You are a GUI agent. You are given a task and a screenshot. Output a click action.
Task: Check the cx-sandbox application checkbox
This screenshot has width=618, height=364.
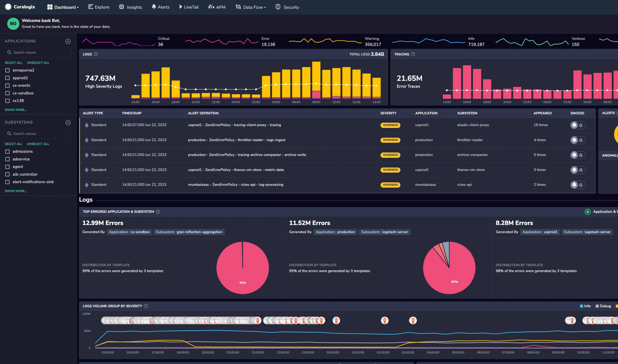[x=7, y=93]
